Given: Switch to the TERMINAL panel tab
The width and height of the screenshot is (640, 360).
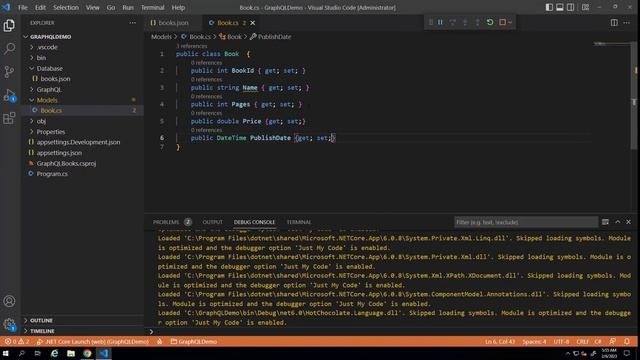Looking at the screenshot, I should tap(298, 222).
